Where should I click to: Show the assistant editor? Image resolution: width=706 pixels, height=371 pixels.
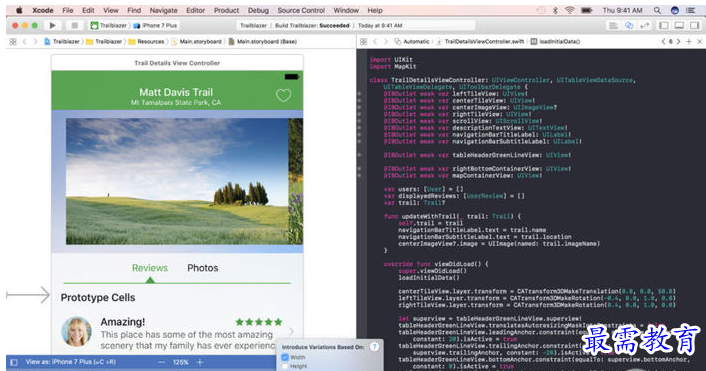tap(629, 26)
